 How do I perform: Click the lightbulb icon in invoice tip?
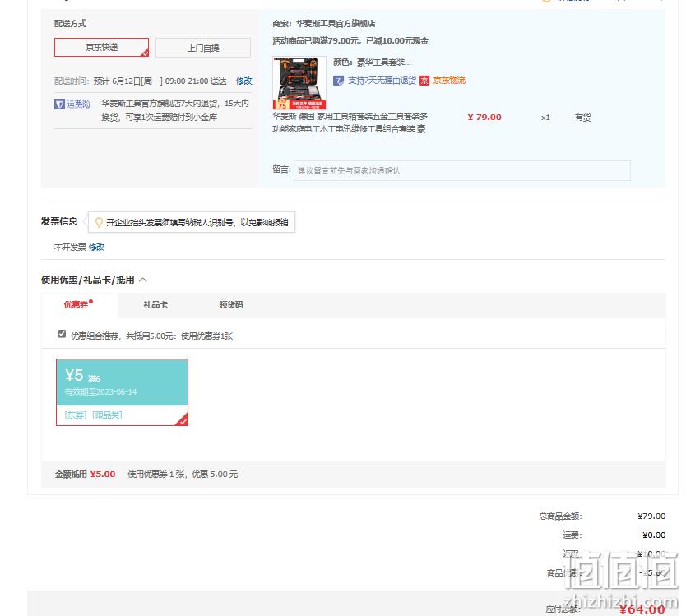coord(99,222)
